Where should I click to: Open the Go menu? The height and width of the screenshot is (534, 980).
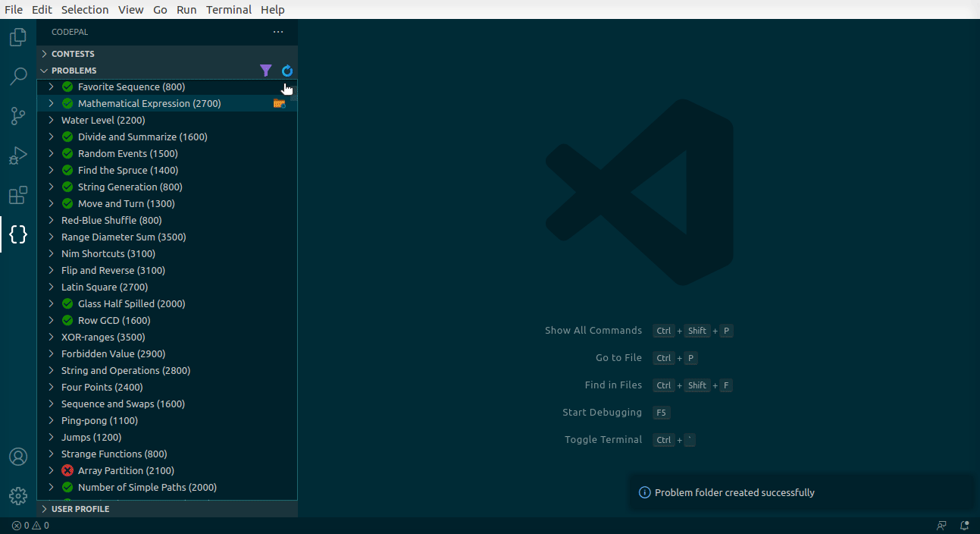pyautogui.click(x=160, y=10)
